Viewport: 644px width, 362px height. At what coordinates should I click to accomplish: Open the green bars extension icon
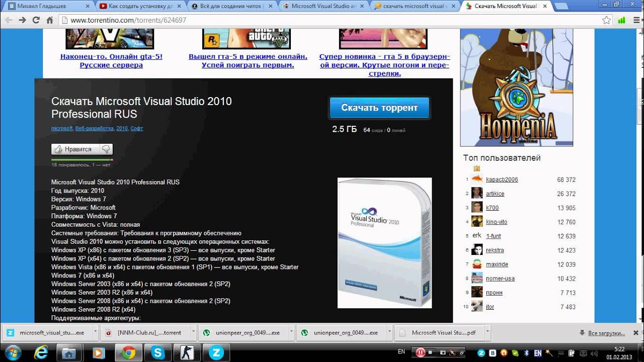622,20
